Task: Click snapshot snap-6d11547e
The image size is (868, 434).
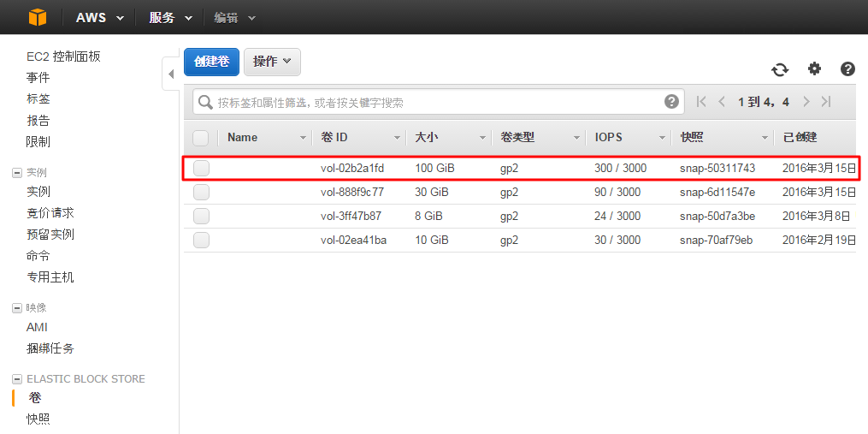Action: click(717, 193)
